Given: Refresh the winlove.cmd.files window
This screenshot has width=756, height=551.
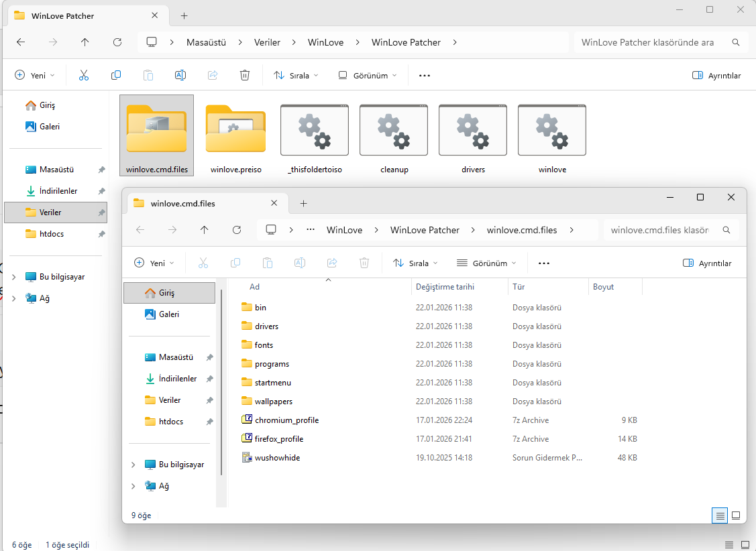Looking at the screenshot, I should click(x=237, y=230).
